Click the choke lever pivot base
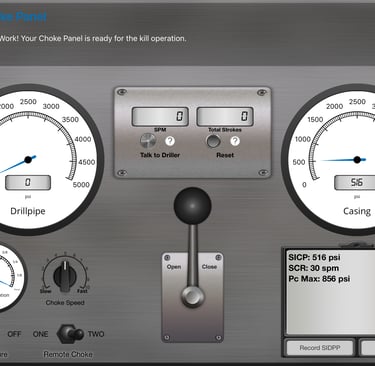The image size is (375, 366). (x=193, y=296)
